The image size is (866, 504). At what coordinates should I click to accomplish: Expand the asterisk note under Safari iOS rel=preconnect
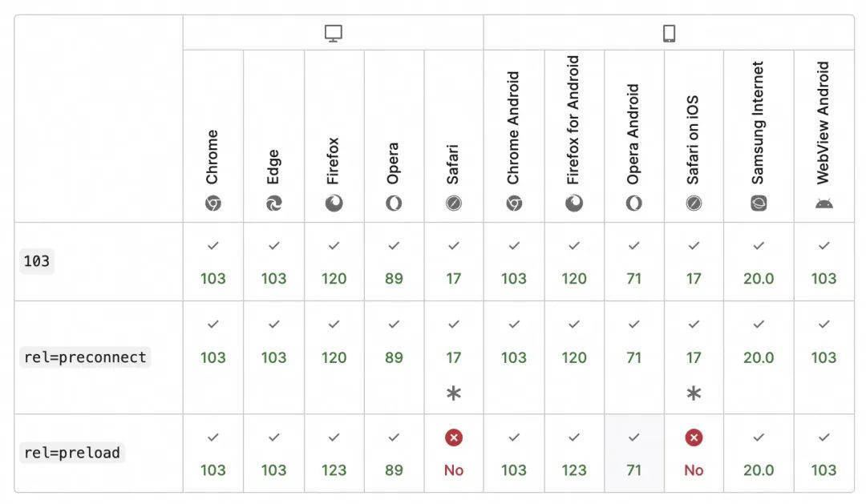pos(694,393)
